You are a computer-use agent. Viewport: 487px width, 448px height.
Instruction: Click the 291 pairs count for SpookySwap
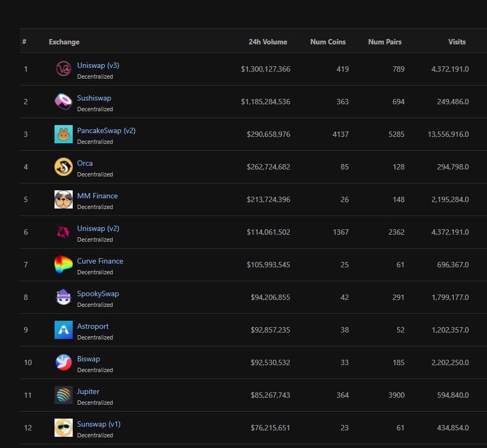pos(398,297)
